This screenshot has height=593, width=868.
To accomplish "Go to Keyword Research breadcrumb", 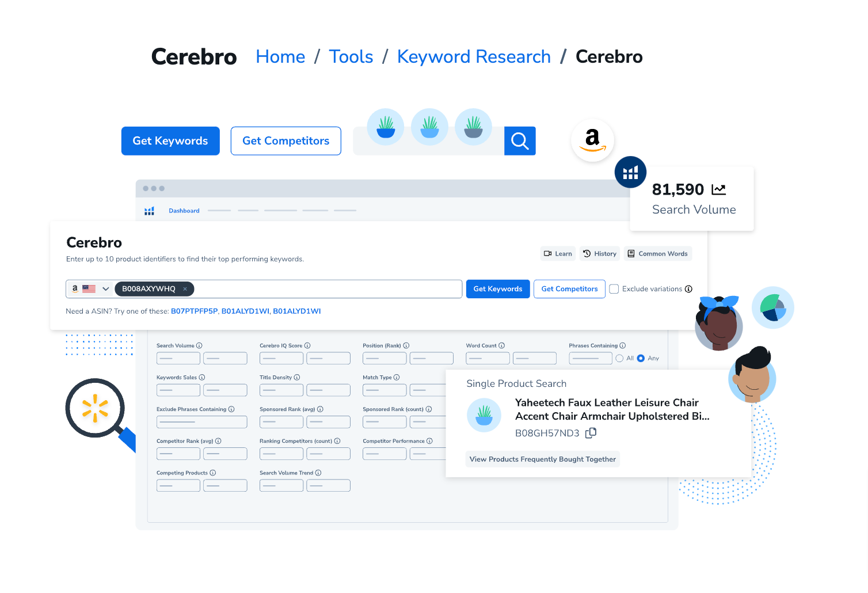I will tap(474, 56).
